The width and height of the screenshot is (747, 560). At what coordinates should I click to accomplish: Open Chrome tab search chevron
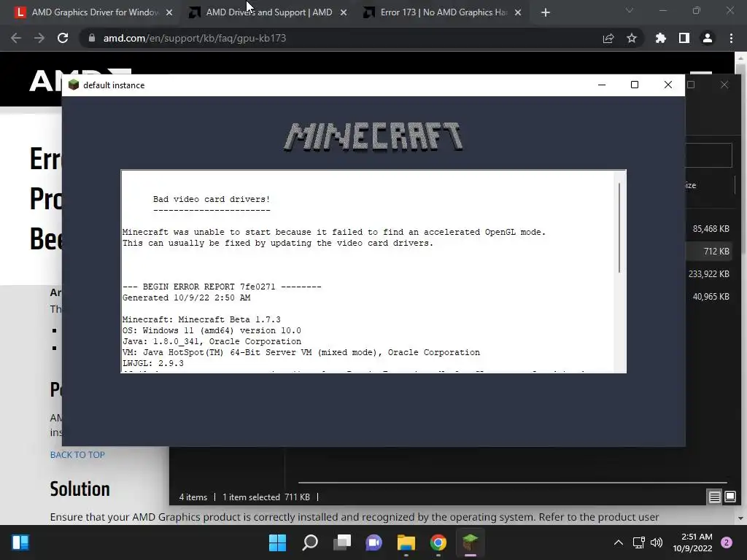tap(630, 10)
